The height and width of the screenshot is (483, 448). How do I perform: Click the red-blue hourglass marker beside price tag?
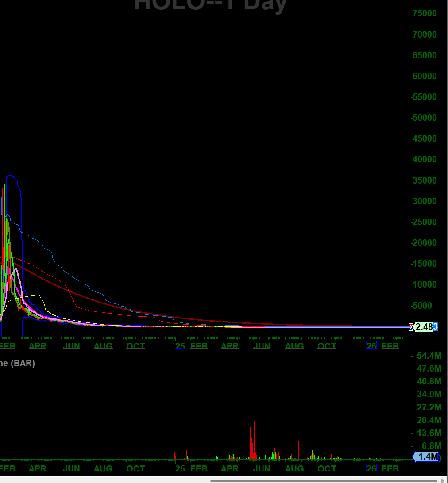pyautogui.click(x=411, y=327)
